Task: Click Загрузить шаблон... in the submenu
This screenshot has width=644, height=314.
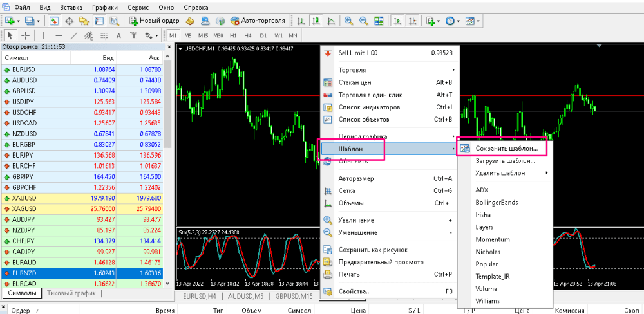Action: [505, 161]
